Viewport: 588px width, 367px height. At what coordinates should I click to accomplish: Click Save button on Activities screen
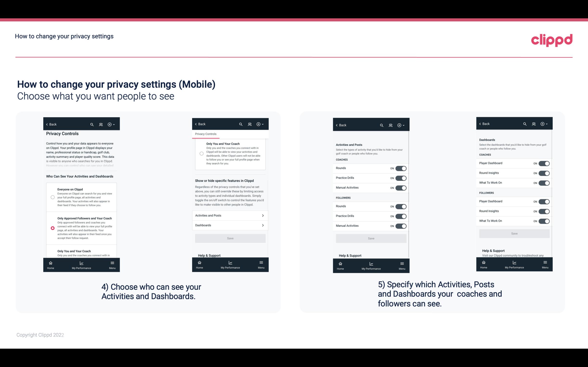click(370, 238)
